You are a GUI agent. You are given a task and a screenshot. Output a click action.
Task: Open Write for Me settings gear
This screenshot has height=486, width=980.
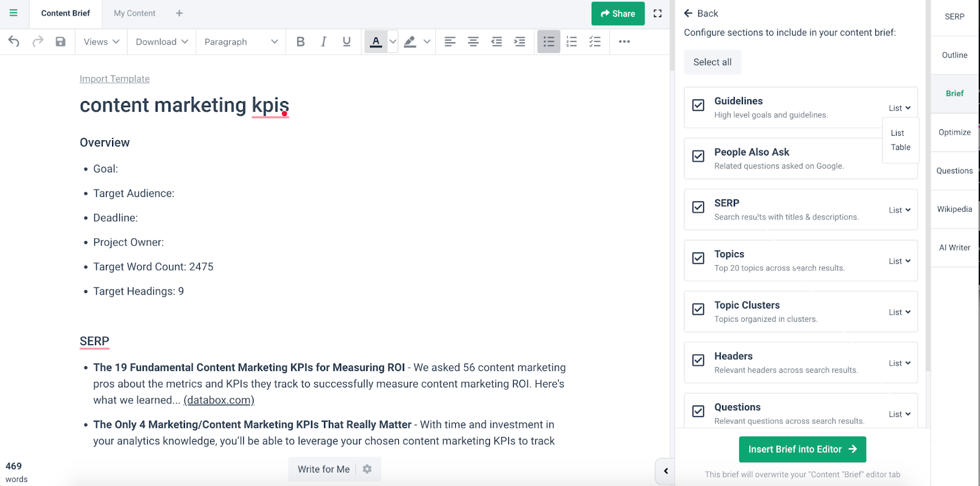pos(367,469)
